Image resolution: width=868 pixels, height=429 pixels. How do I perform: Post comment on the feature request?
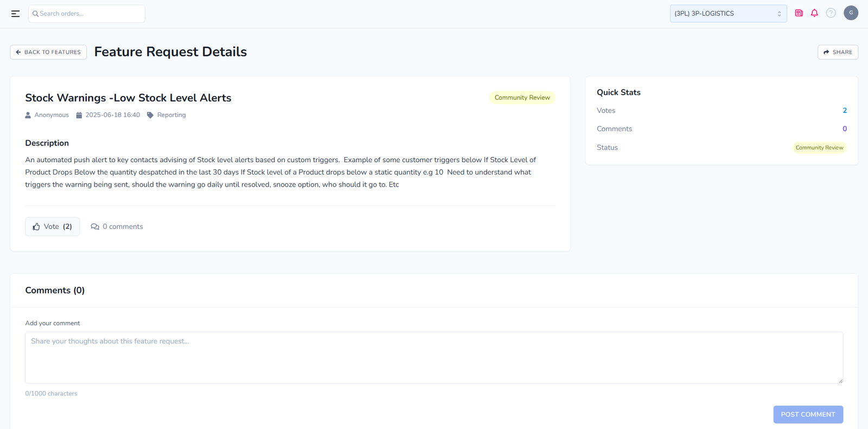pos(808,414)
